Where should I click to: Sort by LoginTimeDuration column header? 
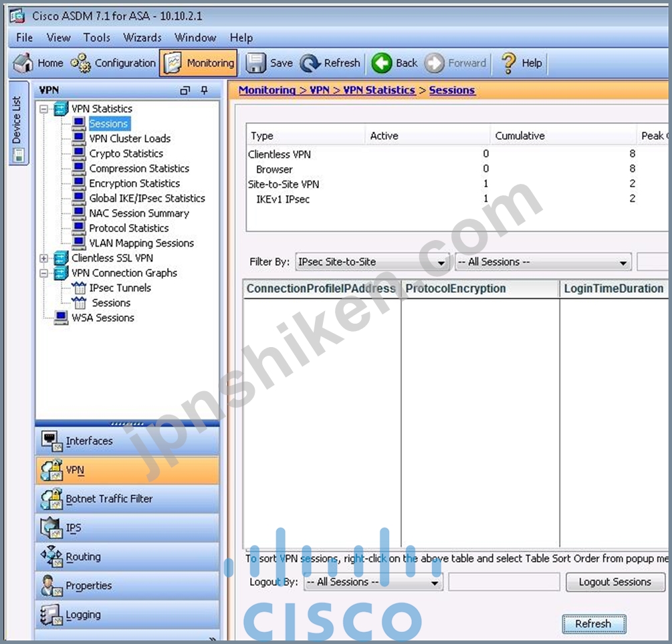click(615, 288)
